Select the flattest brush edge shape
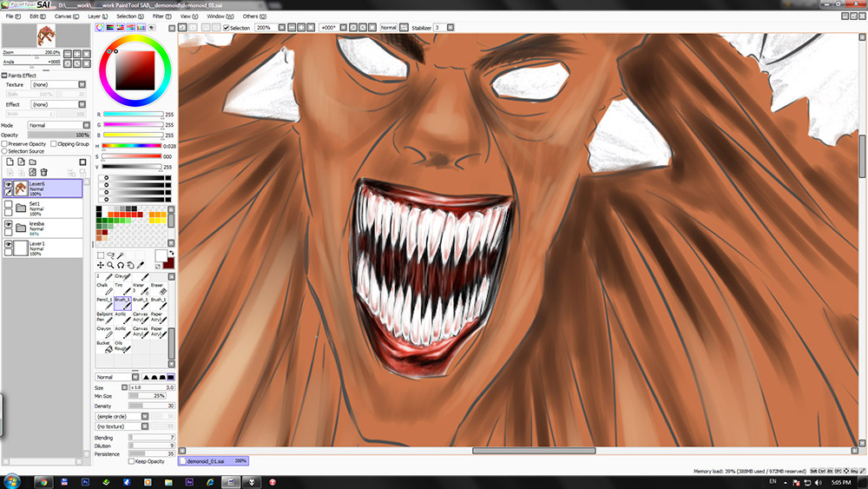The height and width of the screenshot is (489, 868). pyautogui.click(x=170, y=377)
